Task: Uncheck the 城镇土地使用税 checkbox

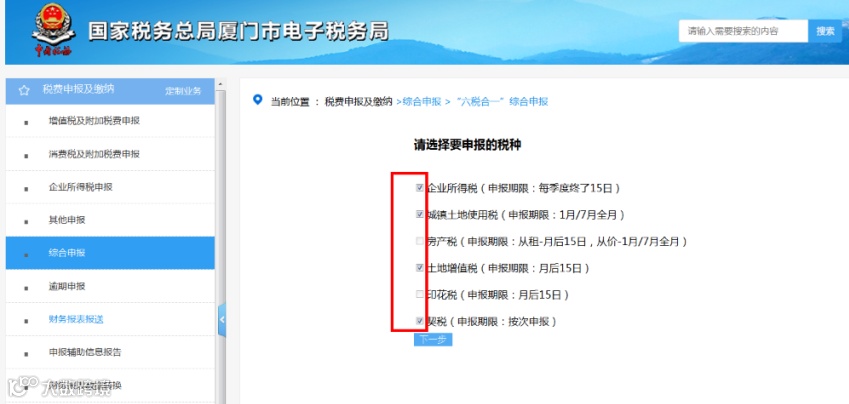Action: click(420, 214)
